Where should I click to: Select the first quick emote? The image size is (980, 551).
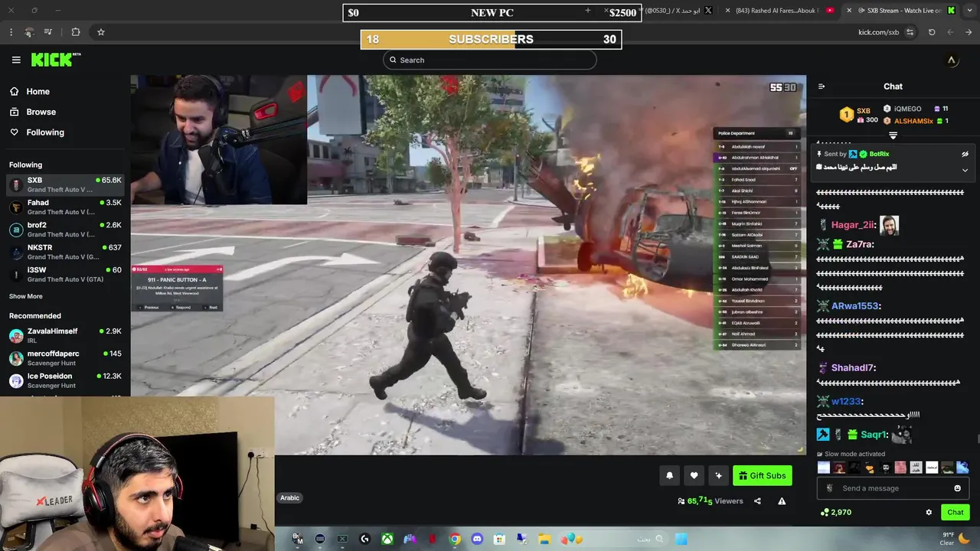pyautogui.click(x=824, y=468)
